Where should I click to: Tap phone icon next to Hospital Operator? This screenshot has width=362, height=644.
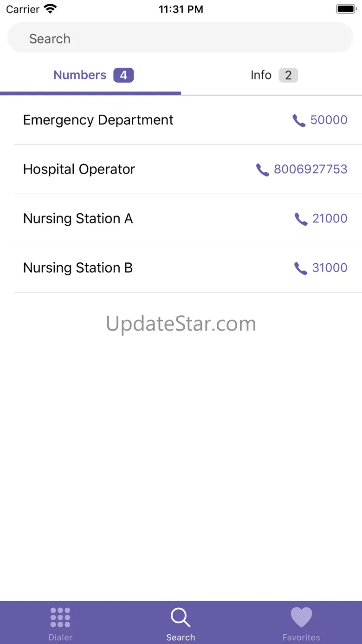(x=263, y=170)
